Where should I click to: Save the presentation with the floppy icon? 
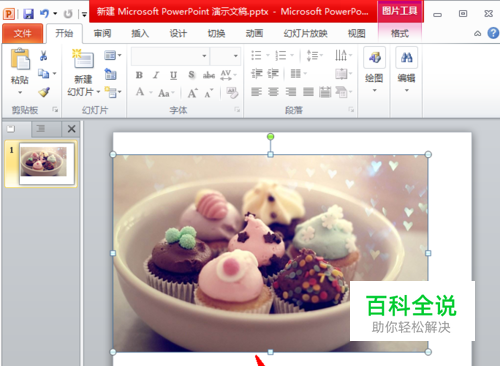(x=28, y=14)
